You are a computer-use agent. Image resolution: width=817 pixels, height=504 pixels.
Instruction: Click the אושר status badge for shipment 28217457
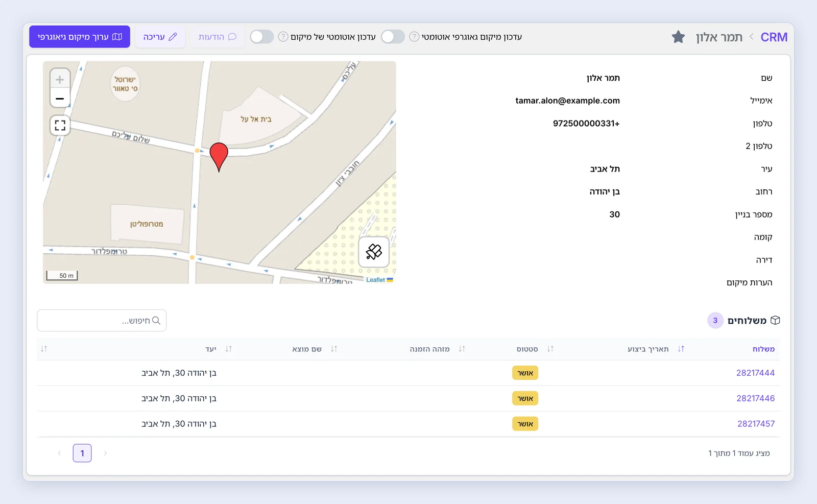tap(525, 424)
